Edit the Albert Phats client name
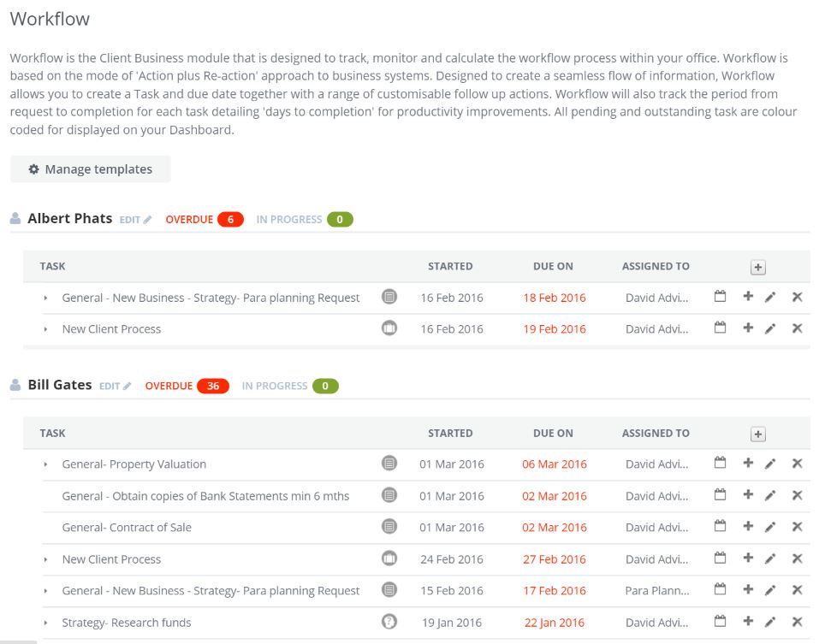The image size is (825, 644). (135, 220)
